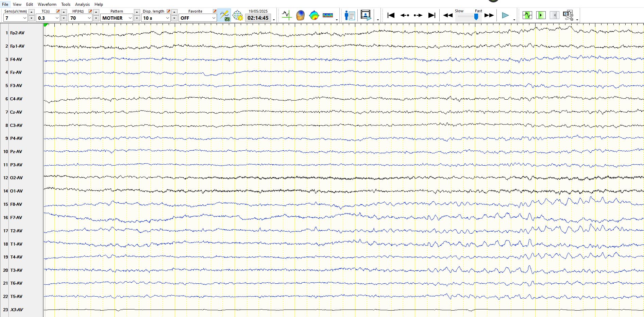Screen dimensions: 644x317
Task: Open the video playback icon
Action: pos(366,16)
